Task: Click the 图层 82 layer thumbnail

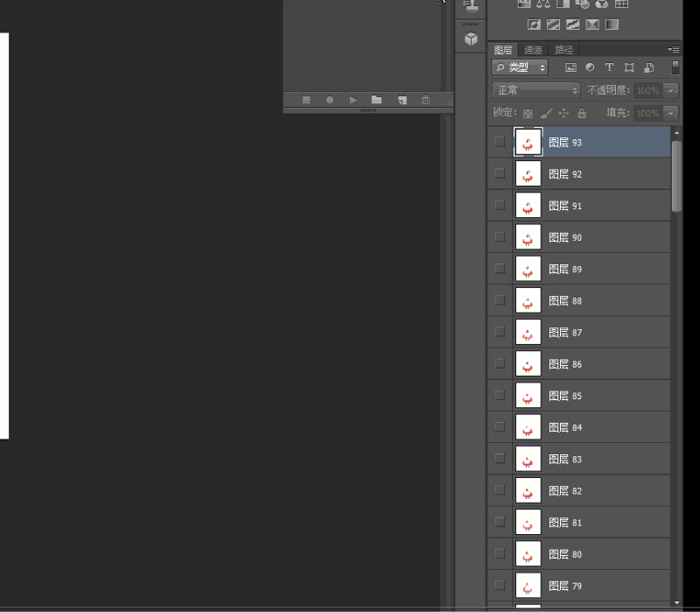Action: pyautogui.click(x=528, y=491)
